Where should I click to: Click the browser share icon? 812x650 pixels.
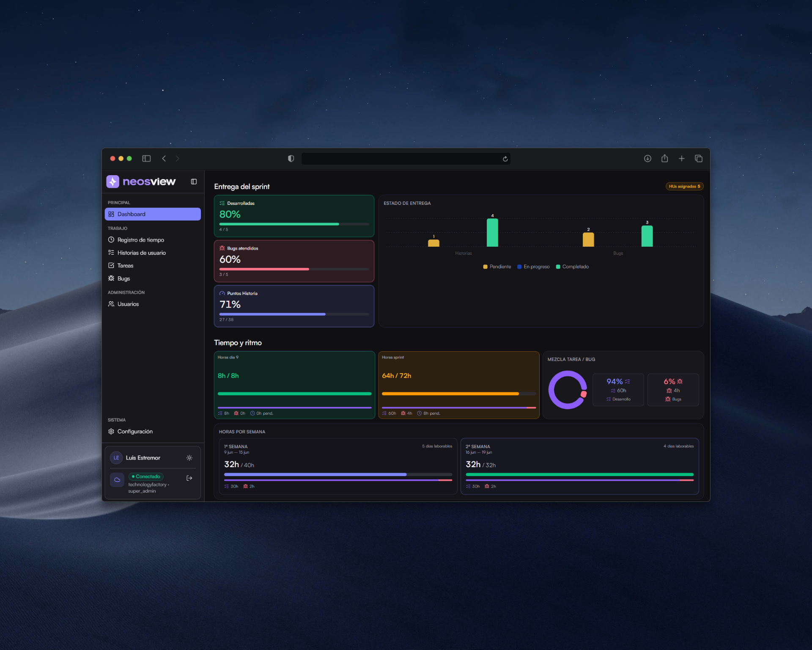[x=665, y=158]
